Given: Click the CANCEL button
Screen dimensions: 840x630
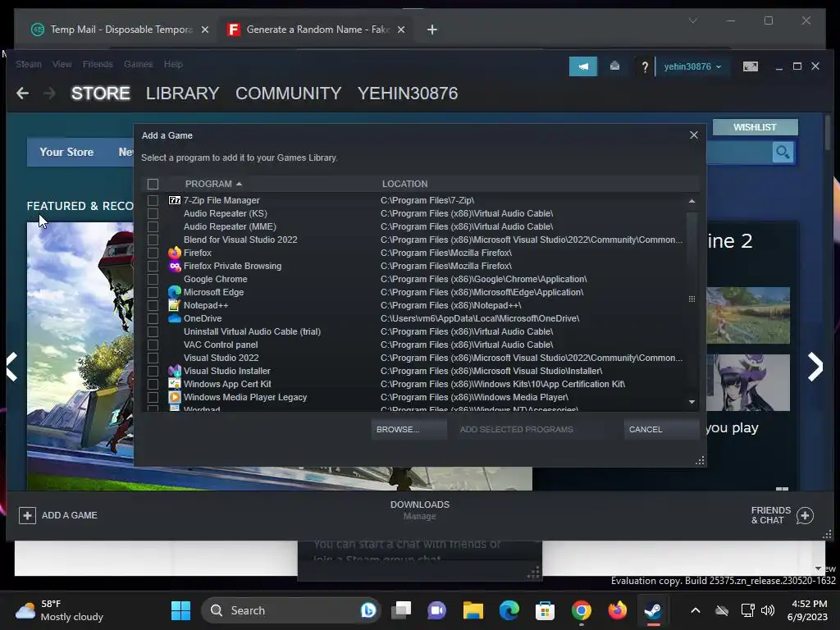Looking at the screenshot, I should (x=662, y=429).
